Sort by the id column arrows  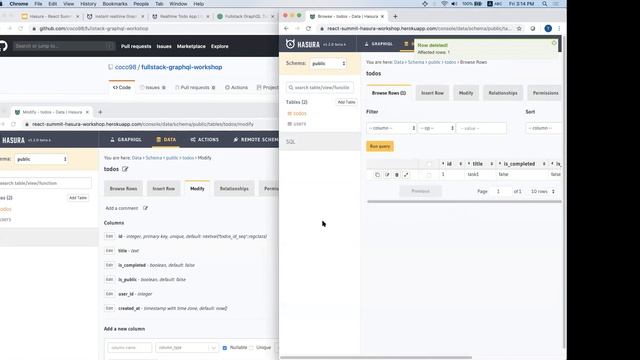460,164
